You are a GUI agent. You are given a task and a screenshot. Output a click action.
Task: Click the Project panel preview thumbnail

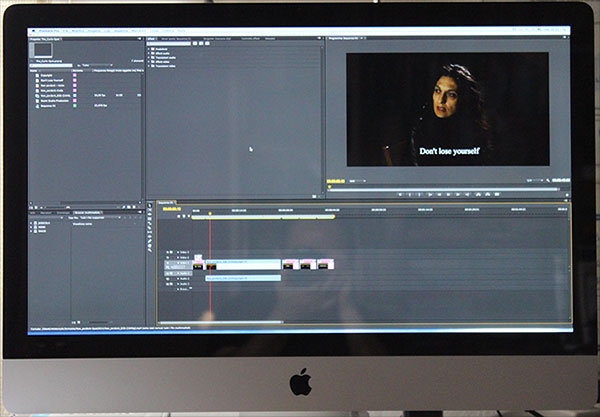coord(43,50)
